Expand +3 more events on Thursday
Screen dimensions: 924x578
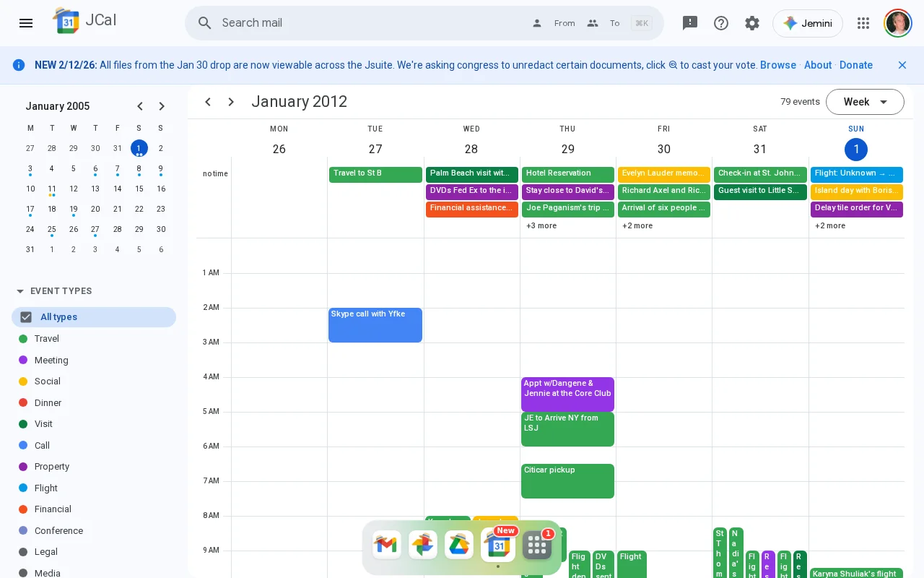tap(541, 225)
